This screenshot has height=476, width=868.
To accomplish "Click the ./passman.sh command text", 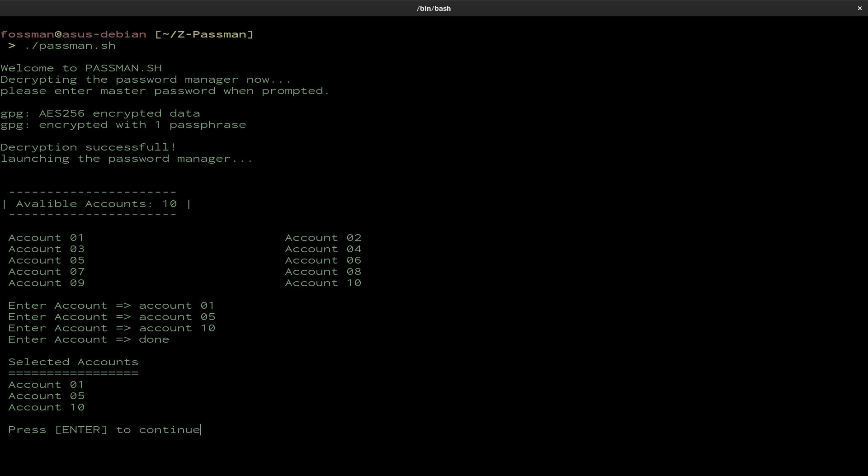I will pyautogui.click(x=70, y=46).
